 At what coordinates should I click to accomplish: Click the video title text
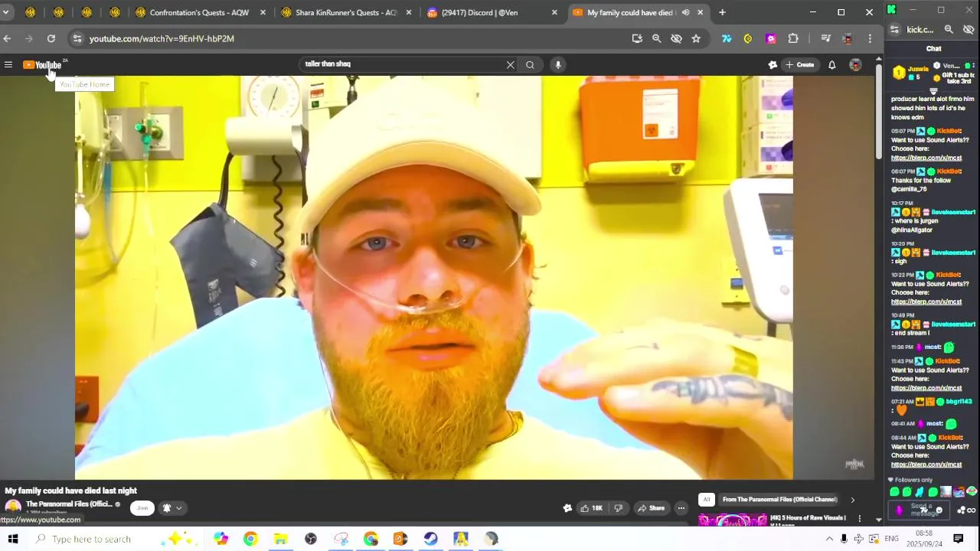(71, 491)
